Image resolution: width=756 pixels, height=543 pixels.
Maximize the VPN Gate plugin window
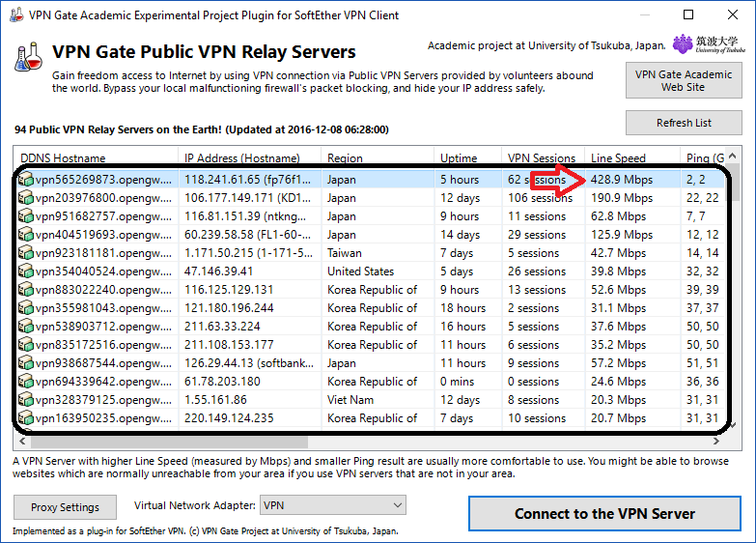click(x=688, y=14)
